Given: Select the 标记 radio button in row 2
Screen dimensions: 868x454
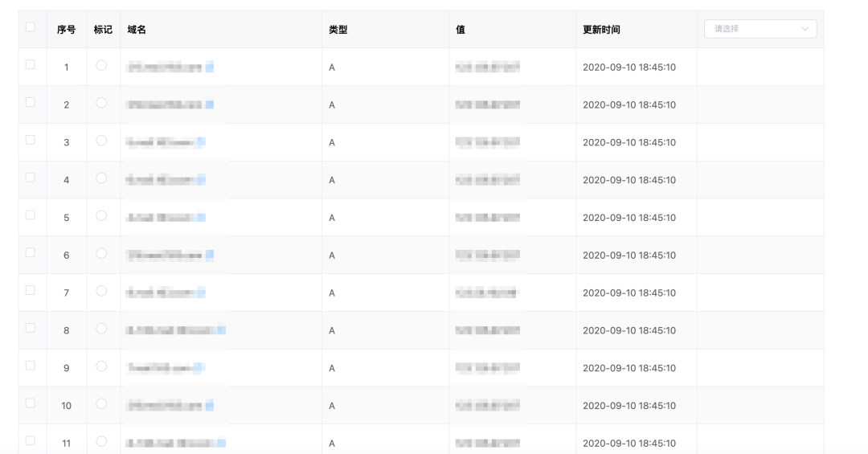Looking at the screenshot, I should (x=101, y=103).
